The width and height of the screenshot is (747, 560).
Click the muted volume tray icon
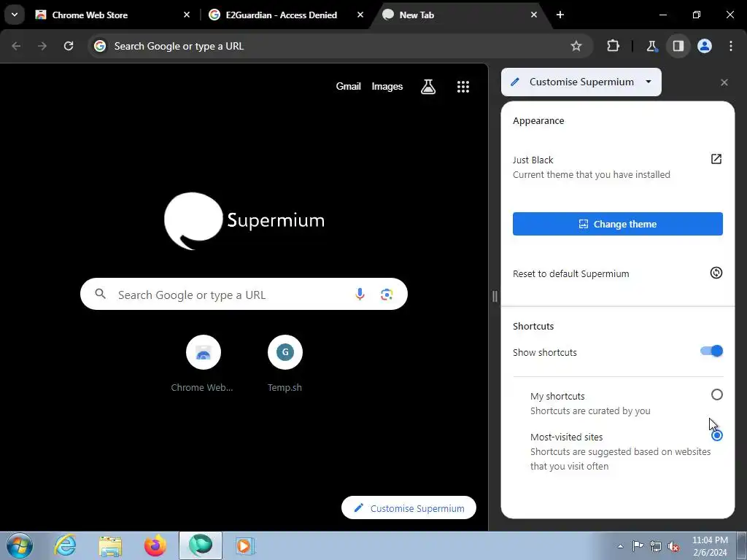pyautogui.click(x=673, y=546)
